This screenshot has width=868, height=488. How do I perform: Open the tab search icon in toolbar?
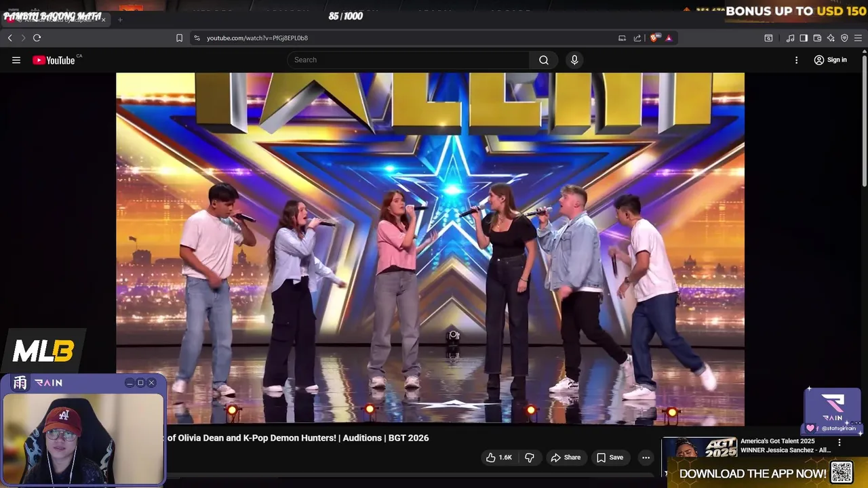click(x=768, y=38)
